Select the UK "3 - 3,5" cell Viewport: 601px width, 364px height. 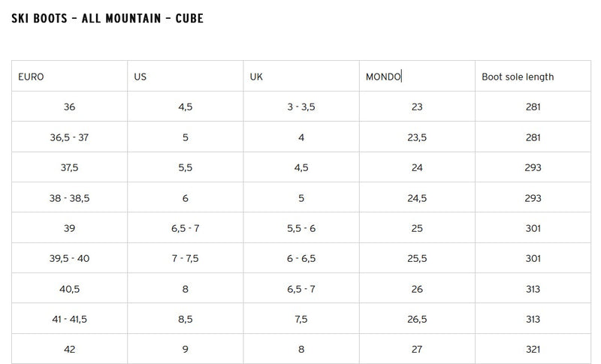click(x=301, y=107)
